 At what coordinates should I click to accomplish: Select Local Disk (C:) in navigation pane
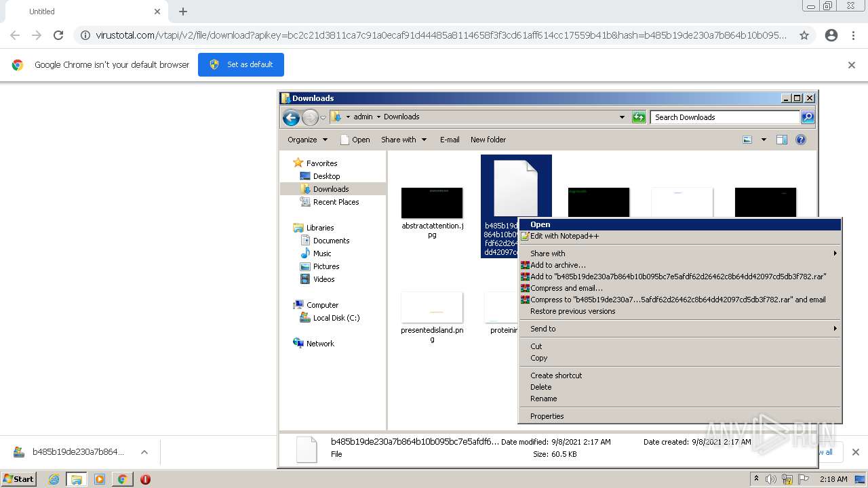point(336,318)
